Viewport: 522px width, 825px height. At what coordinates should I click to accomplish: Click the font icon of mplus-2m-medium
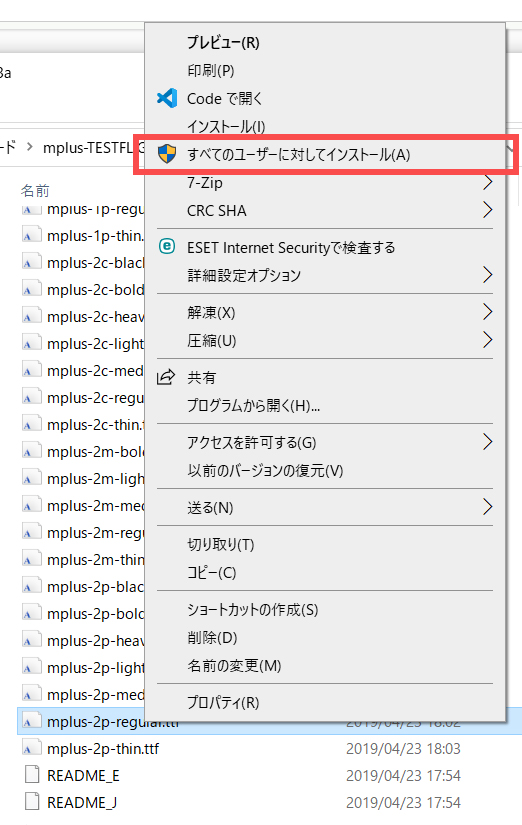click(x=32, y=506)
